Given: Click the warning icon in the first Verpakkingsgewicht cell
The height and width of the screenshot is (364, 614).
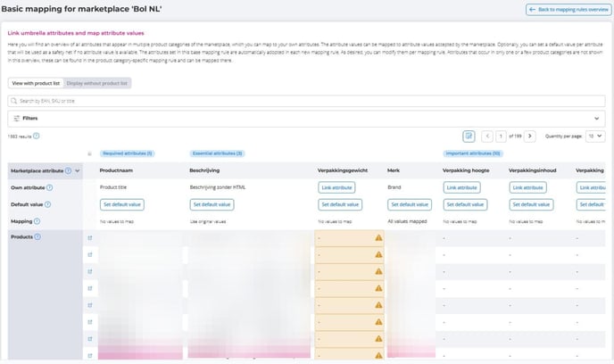Looking at the screenshot, I should click(x=378, y=238).
